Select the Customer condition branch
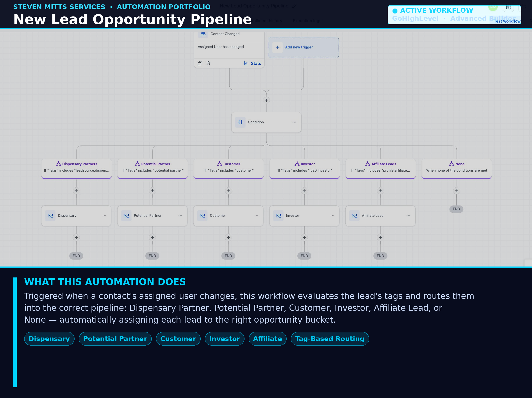 pyautogui.click(x=229, y=169)
